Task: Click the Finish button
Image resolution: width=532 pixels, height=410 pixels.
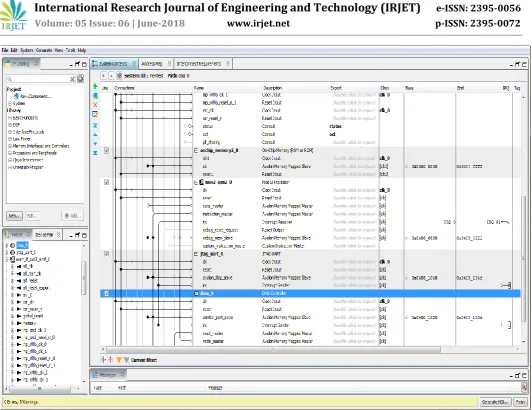Action: point(521,402)
